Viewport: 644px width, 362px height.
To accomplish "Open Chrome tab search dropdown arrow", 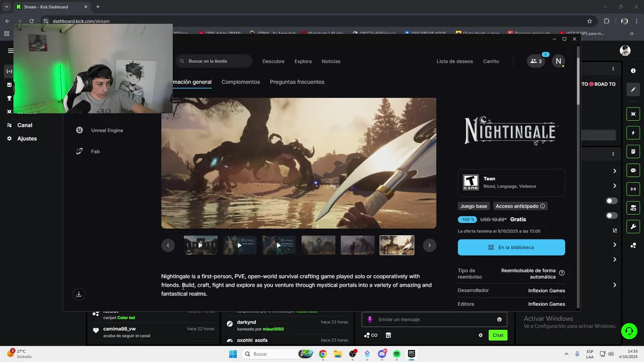I will pos(7,7).
